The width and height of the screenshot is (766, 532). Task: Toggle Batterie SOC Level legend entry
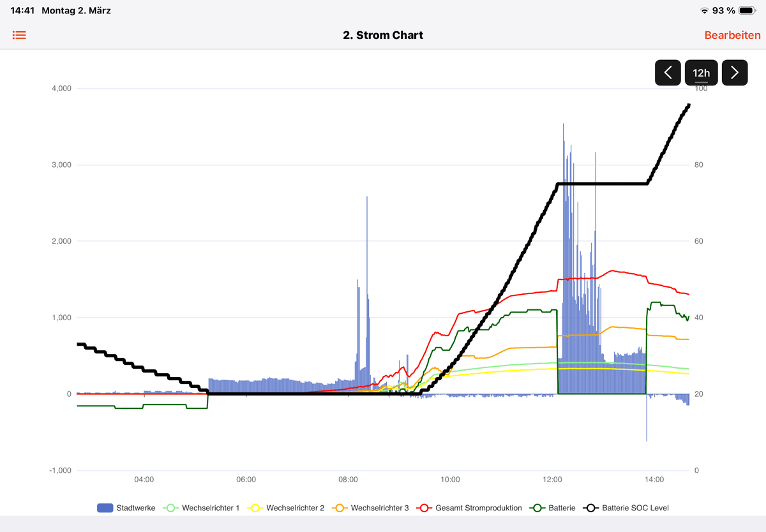tap(625, 508)
